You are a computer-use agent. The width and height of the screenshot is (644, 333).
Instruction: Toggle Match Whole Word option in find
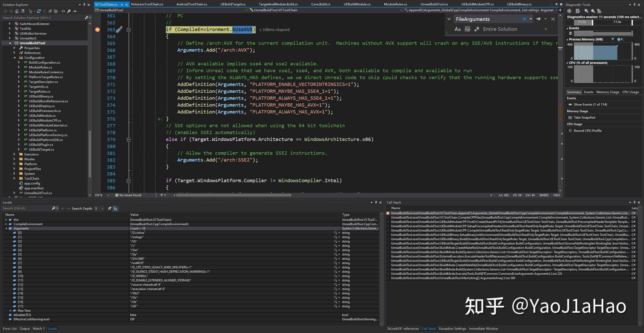pos(467,29)
